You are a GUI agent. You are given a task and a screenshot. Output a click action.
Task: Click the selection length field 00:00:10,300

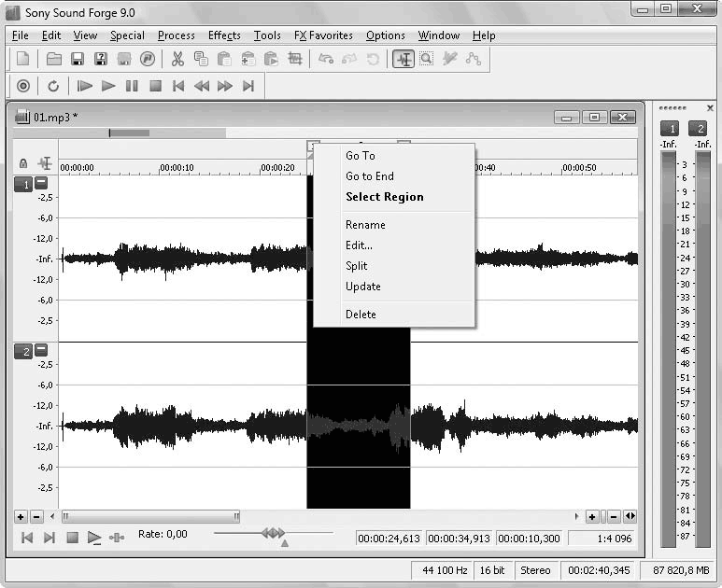(x=529, y=539)
